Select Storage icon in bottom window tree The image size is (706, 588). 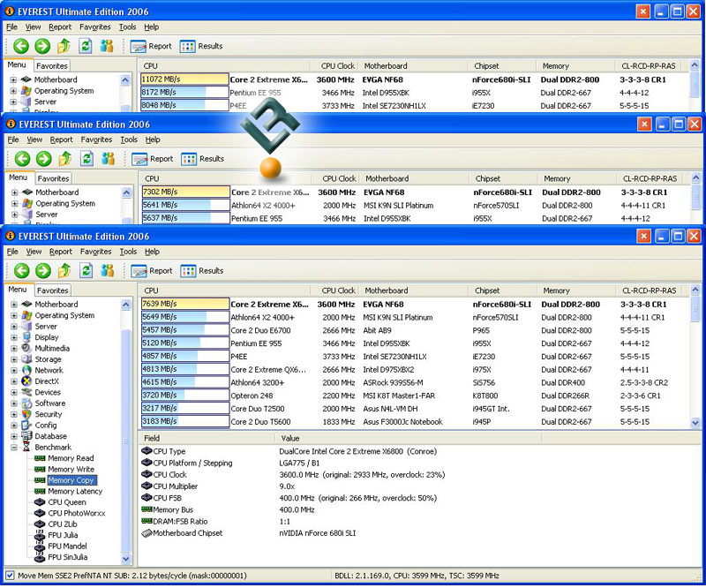[x=27, y=359]
